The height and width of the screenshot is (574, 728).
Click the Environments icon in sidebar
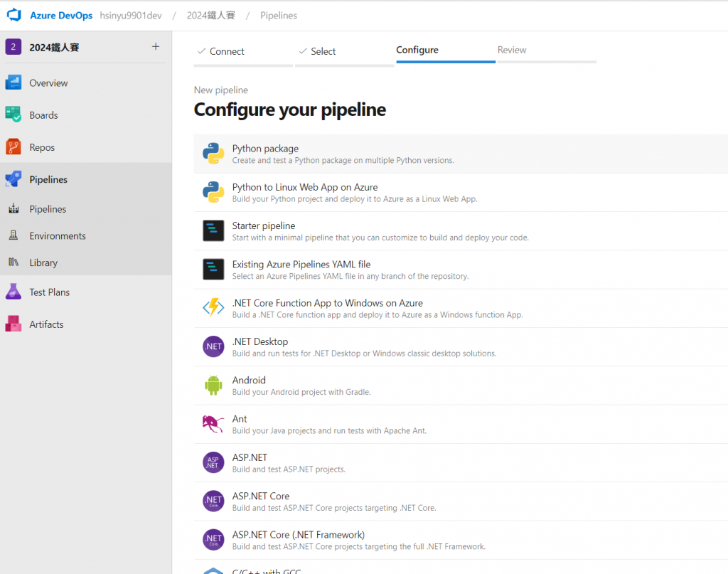click(x=14, y=235)
